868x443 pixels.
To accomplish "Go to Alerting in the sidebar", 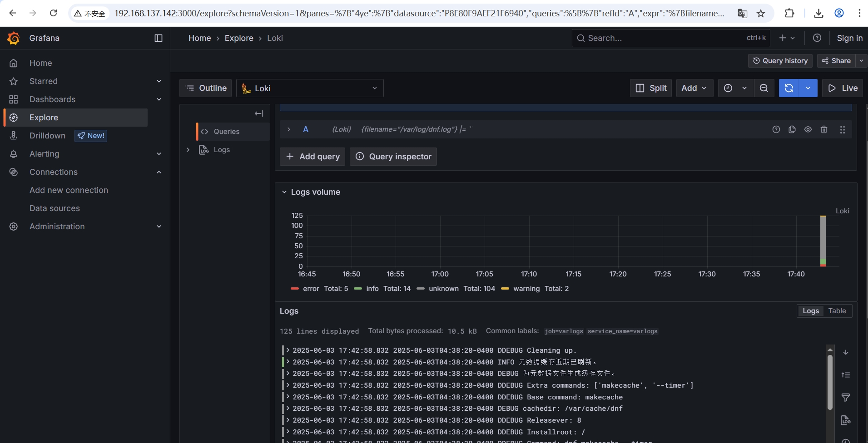I will tap(44, 154).
